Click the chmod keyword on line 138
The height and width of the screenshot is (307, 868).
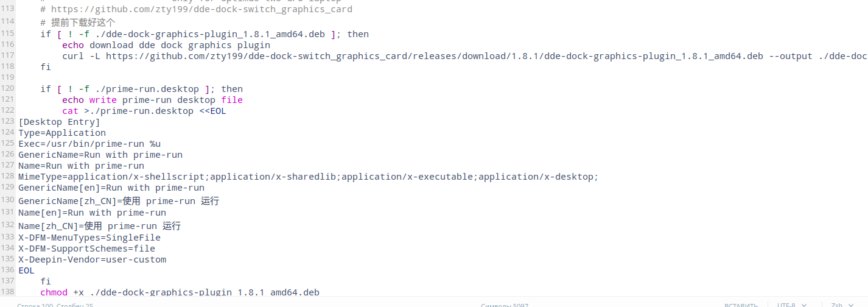(x=54, y=292)
